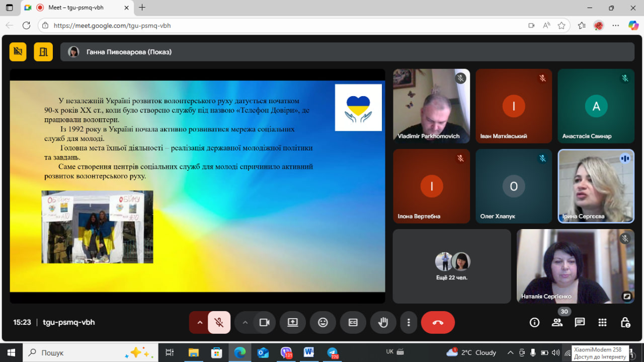The image size is (644, 362).
Task: Expand audio settings arrow beside microphone
Action: [x=200, y=323]
